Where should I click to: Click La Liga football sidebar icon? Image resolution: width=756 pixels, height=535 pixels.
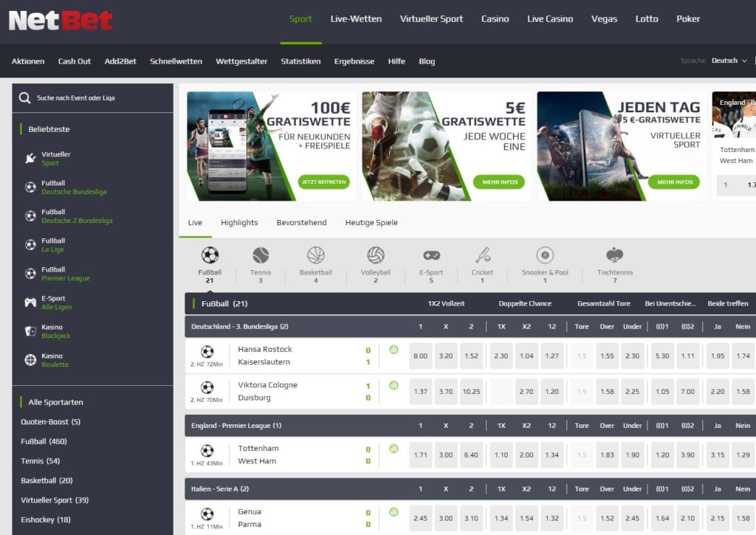point(30,245)
